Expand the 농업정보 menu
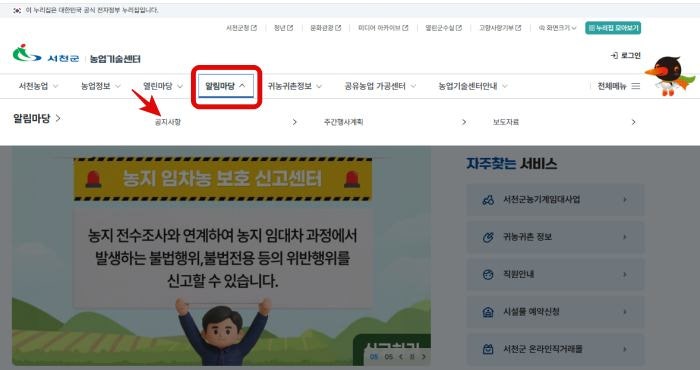The image size is (700, 370). [x=100, y=86]
